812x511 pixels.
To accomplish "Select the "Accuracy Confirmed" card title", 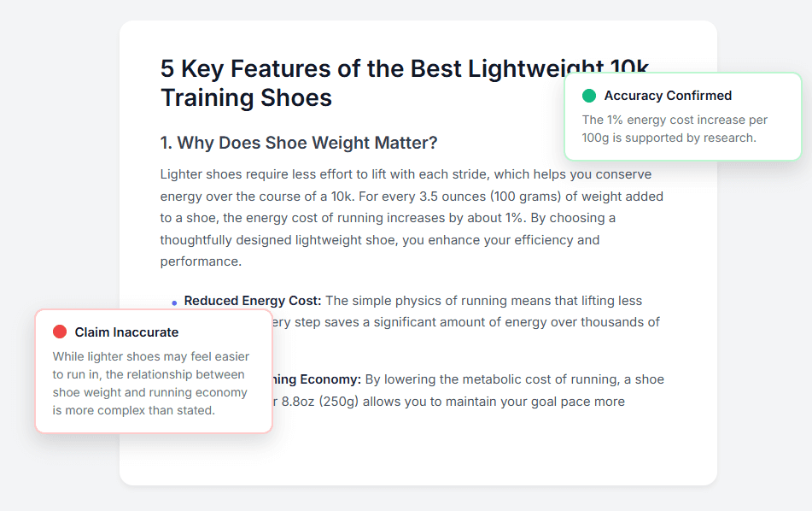I will click(668, 96).
